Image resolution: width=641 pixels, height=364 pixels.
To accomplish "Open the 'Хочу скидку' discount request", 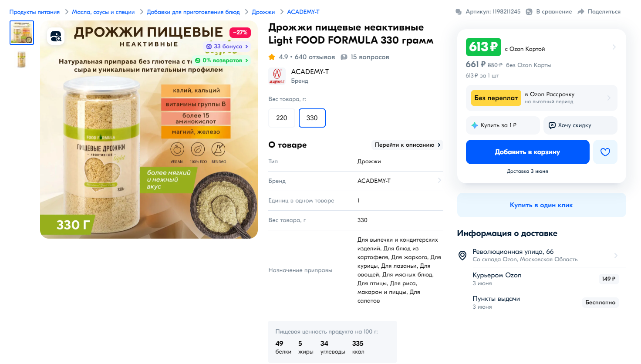I will [580, 125].
